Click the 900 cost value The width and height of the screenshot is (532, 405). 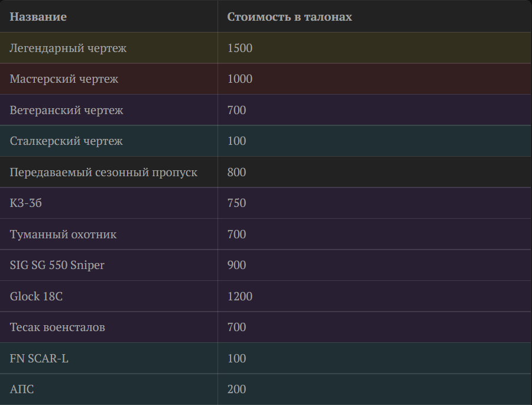coord(236,265)
